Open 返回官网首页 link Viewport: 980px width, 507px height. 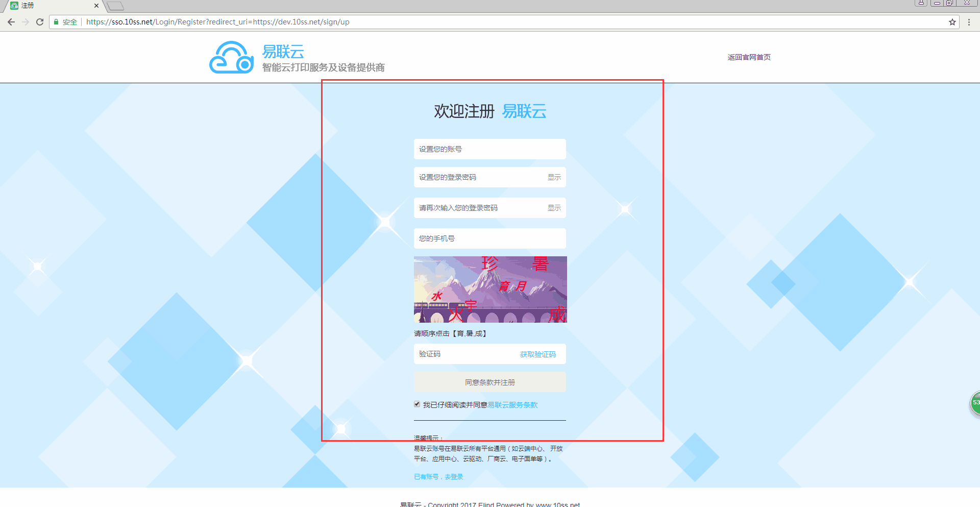(749, 57)
